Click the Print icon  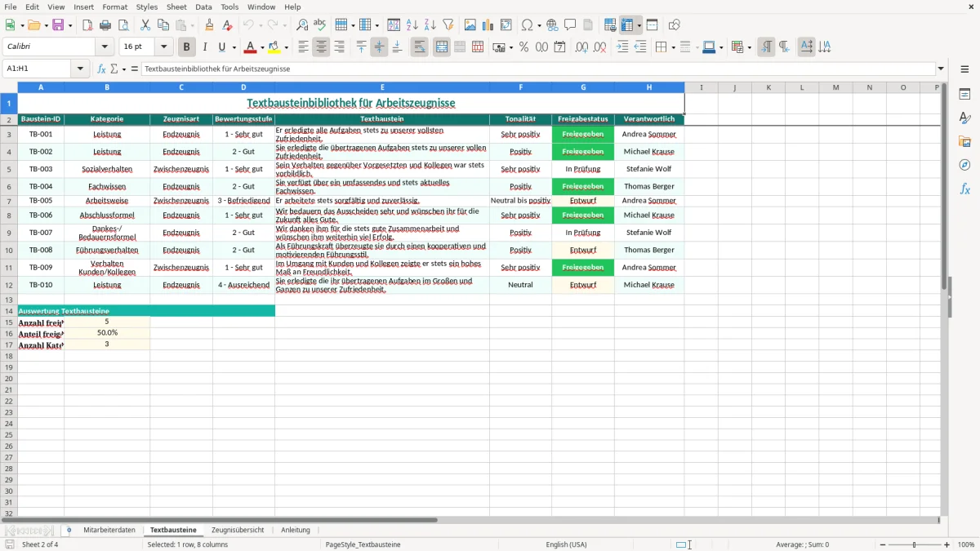tap(105, 25)
